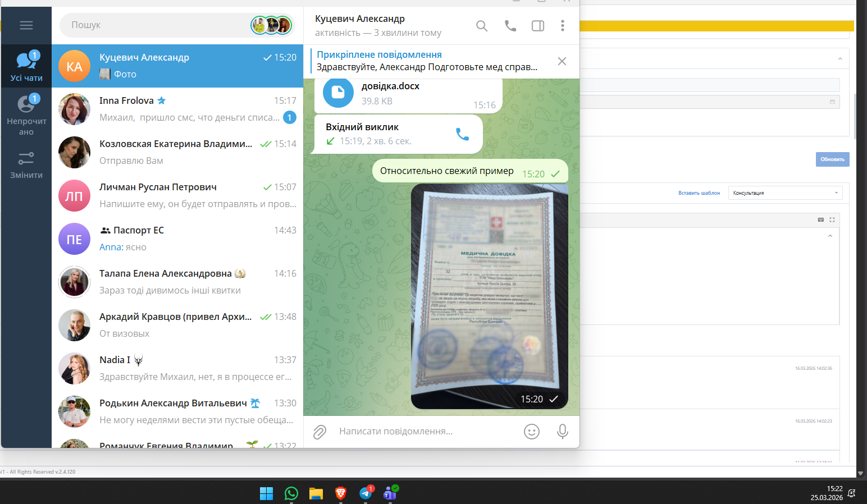Viewport: 867px width, 504px height.
Task: Click Telegram icon in the taskbar
Action: coord(366,493)
